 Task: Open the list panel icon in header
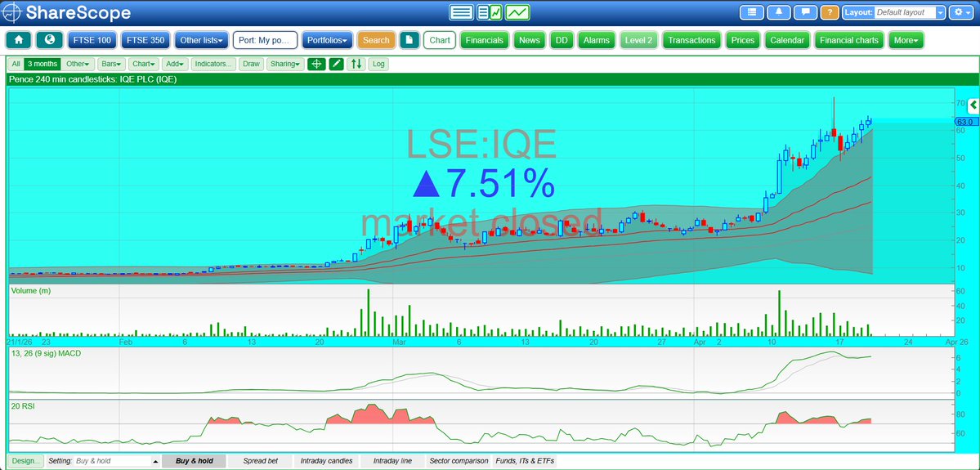[752, 12]
